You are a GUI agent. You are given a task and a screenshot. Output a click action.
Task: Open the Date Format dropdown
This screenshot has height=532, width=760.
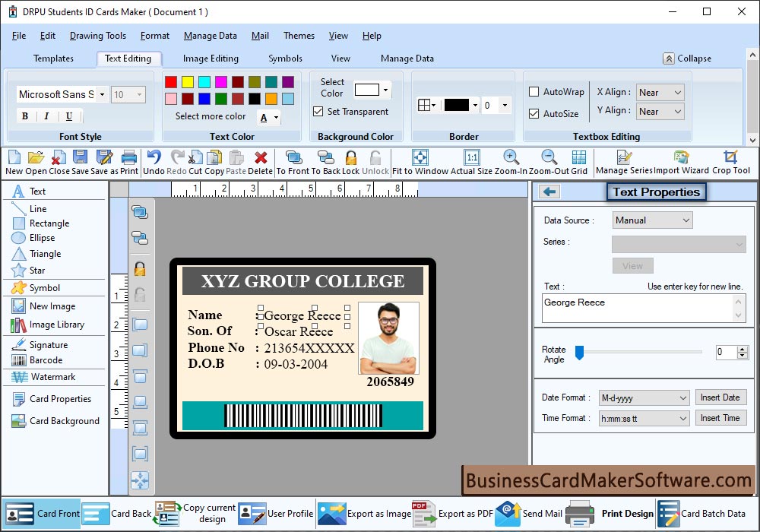pos(644,397)
